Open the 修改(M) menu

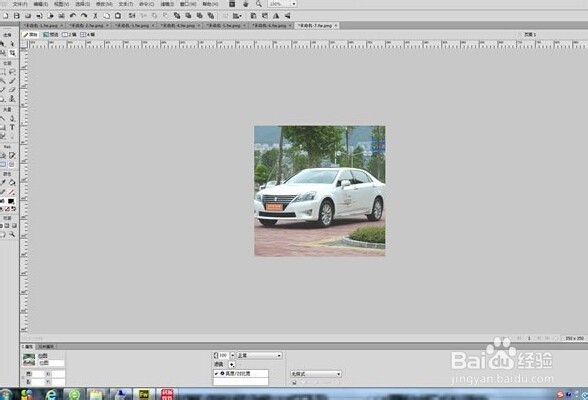point(104,4)
